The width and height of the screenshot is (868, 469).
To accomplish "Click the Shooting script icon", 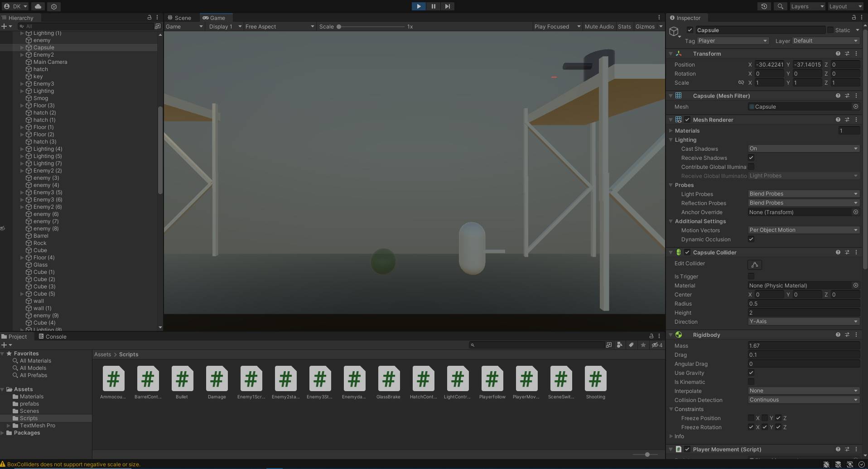I will click(595, 379).
